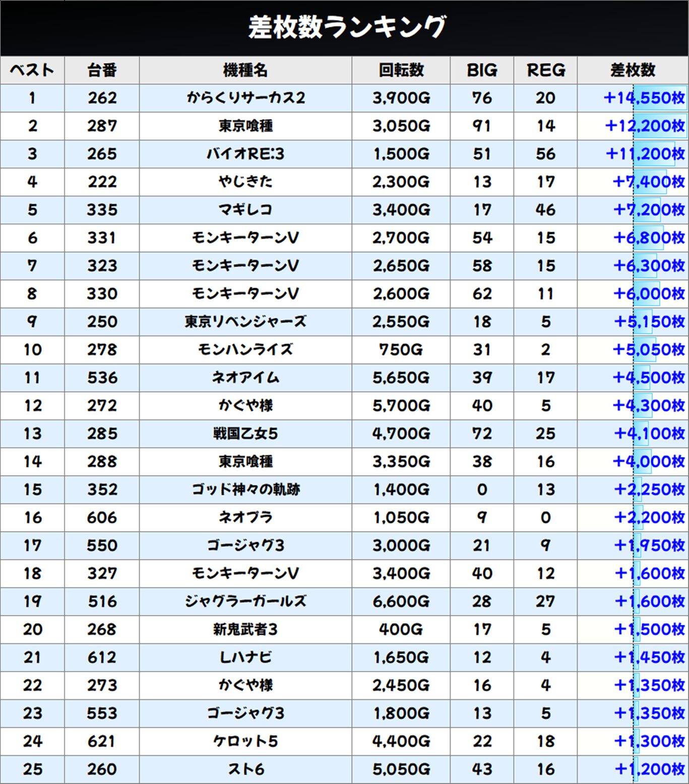Select the +1,950枚 value
The width and height of the screenshot is (689, 784).
(x=649, y=545)
